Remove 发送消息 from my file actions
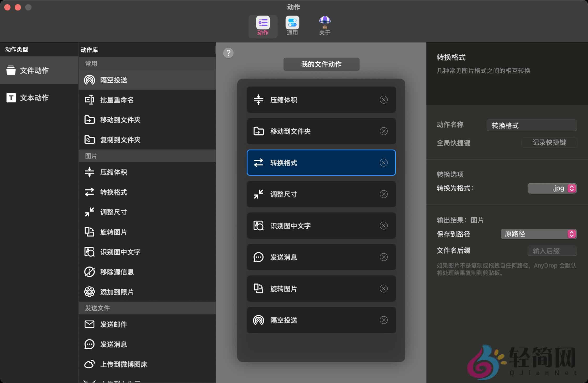The width and height of the screenshot is (588, 383). 384,257
